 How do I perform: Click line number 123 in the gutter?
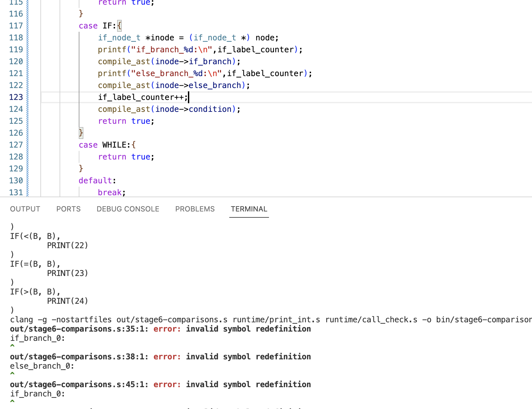[x=16, y=97]
